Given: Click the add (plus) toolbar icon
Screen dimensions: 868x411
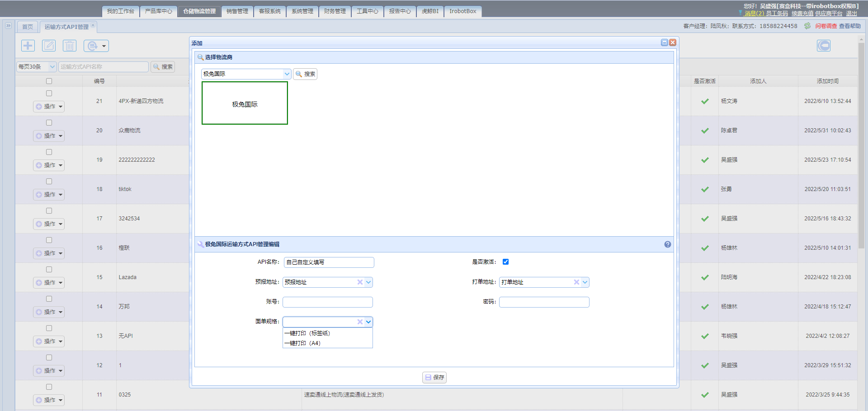Looking at the screenshot, I should [x=28, y=46].
